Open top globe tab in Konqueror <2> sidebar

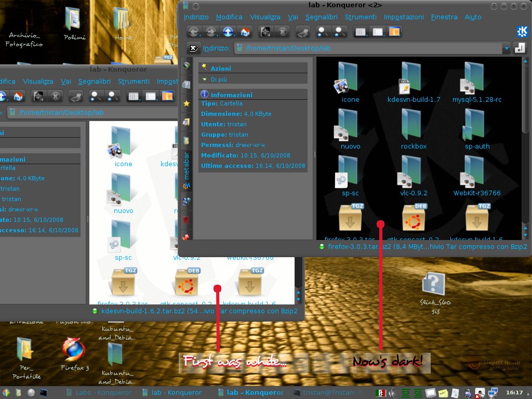187,65
